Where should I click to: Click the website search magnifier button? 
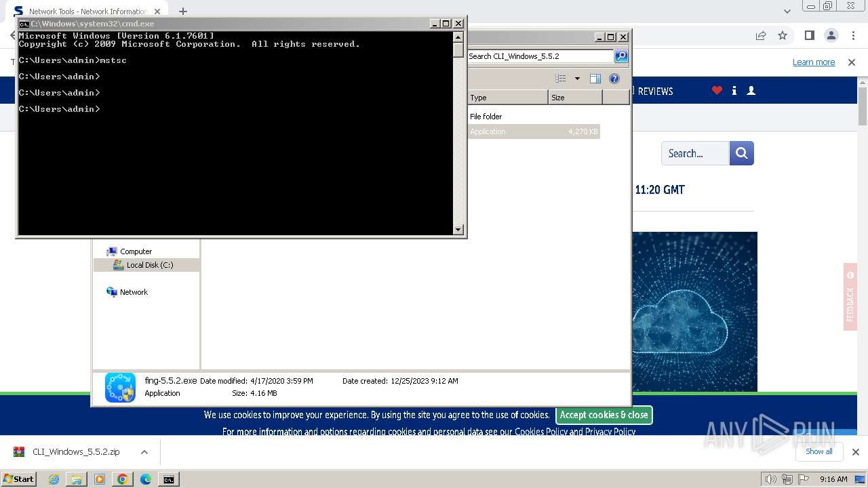[x=742, y=153]
